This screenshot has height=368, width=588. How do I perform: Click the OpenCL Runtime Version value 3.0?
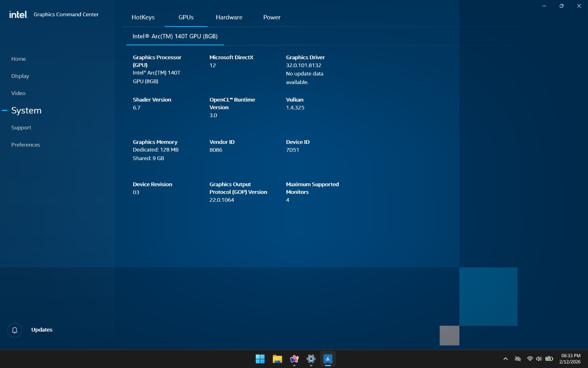pyautogui.click(x=213, y=116)
